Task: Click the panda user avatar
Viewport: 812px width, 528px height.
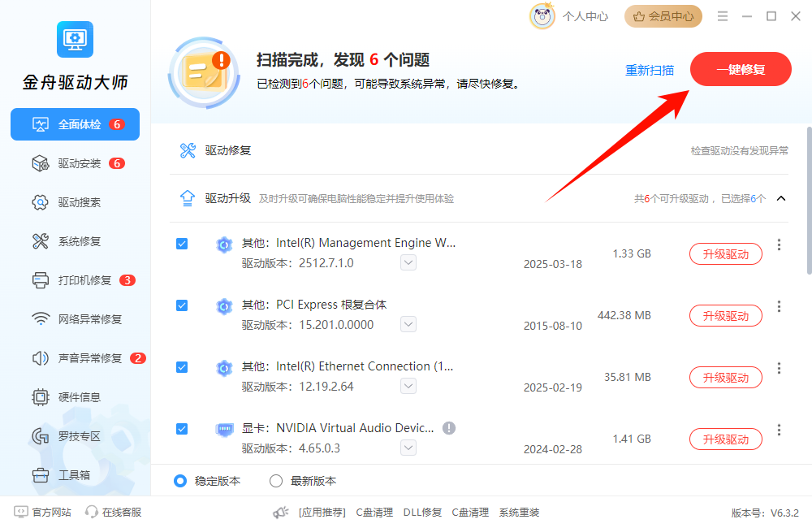Action: (542, 16)
